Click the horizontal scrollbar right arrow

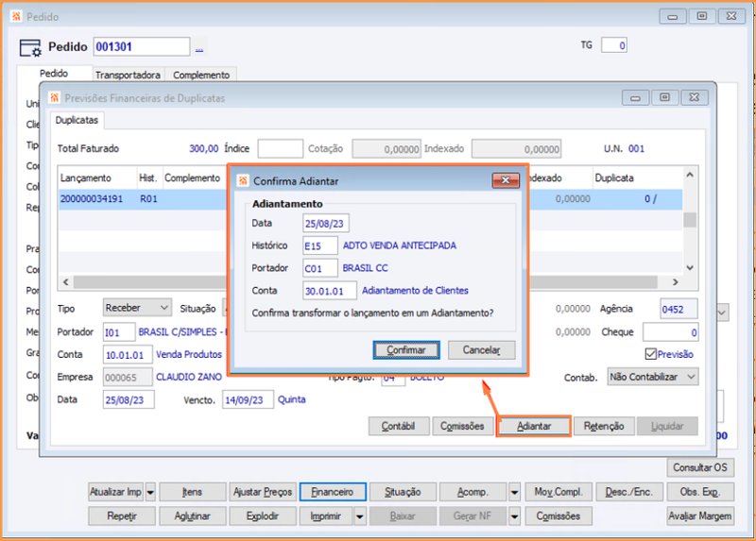pos(676,281)
